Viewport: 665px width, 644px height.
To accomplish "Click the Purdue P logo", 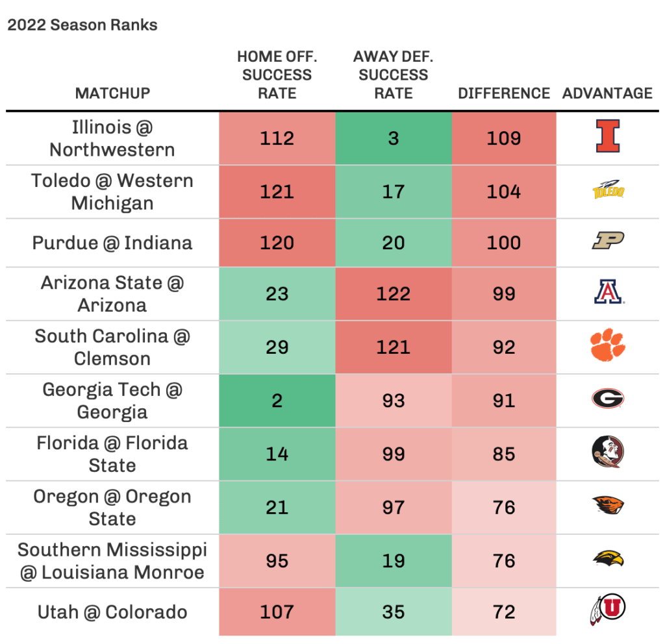I will [x=607, y=242].
